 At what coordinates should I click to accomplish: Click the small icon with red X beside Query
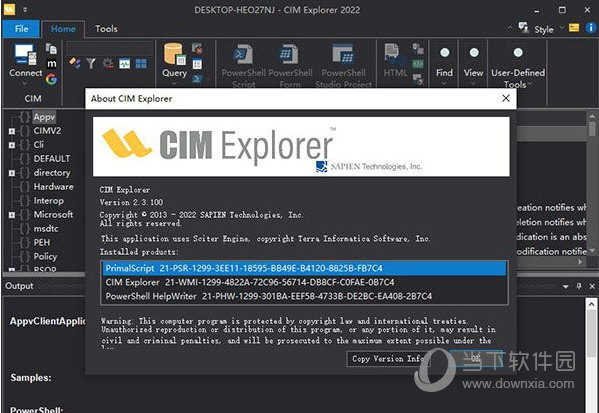point(197,48)
